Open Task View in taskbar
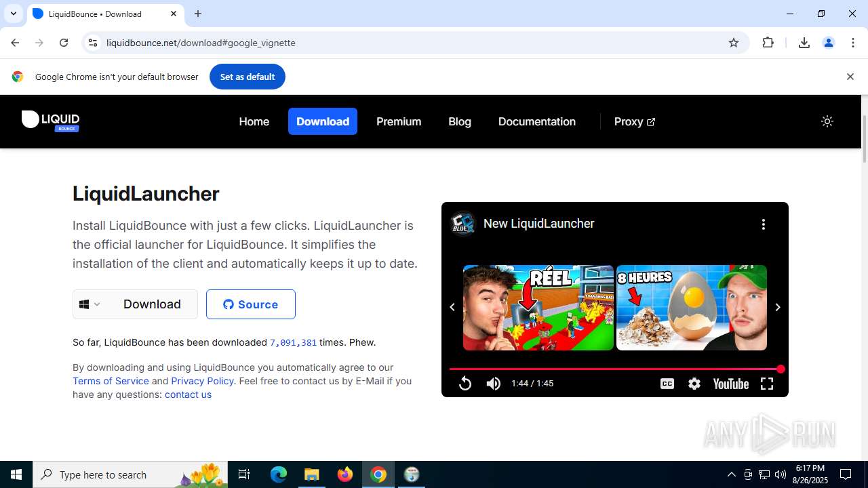Screen dimensions: 868x488 click(244, 474)
